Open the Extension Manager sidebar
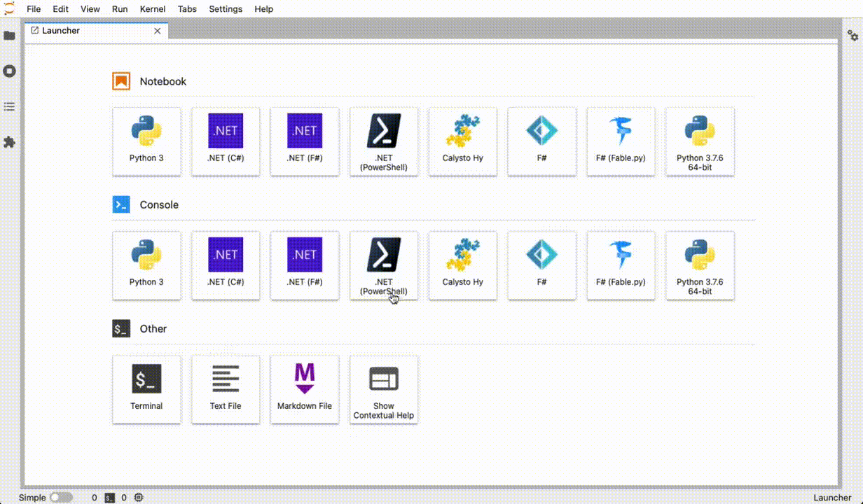The image size is (863, 504). (9, 142)
